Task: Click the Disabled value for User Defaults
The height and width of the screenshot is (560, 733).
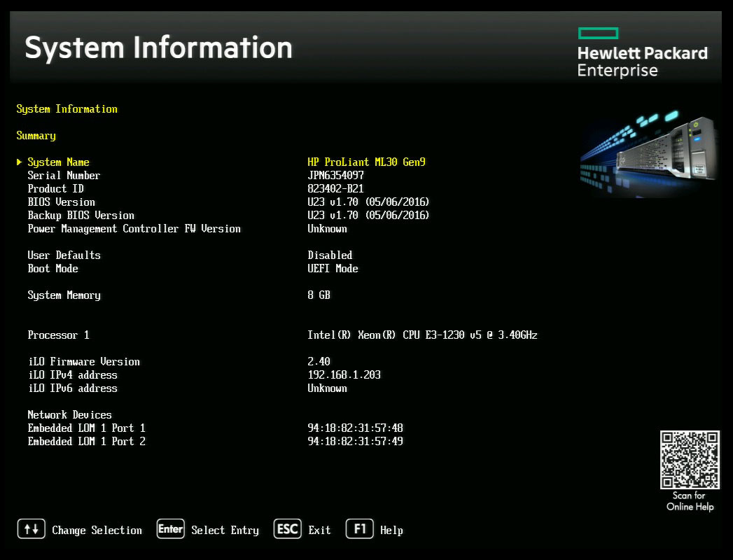Action: pyautogui.click(x=330, y=255)
